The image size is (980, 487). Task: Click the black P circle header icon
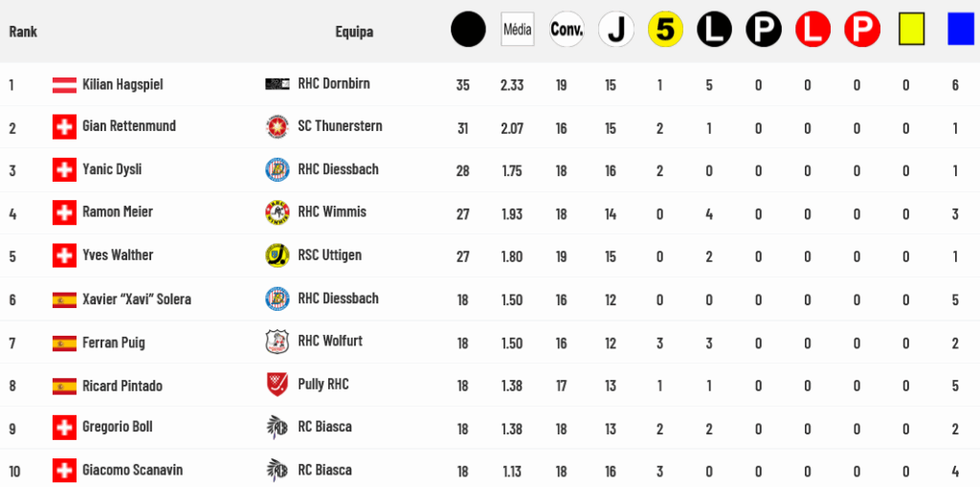(x=764, y=30)
